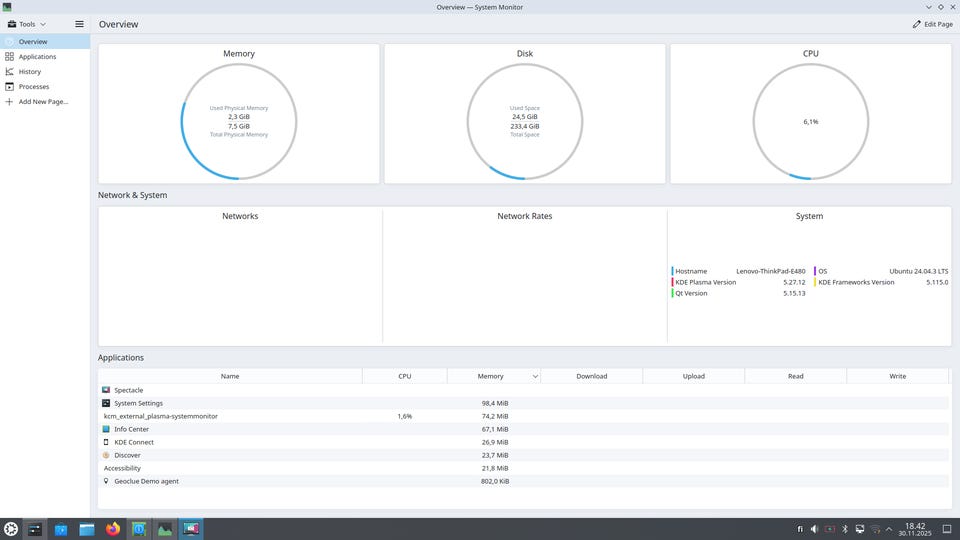This screenshot has width=960, height=540.
Task: Click the Write column header
Action: click(x=898, y=376)
